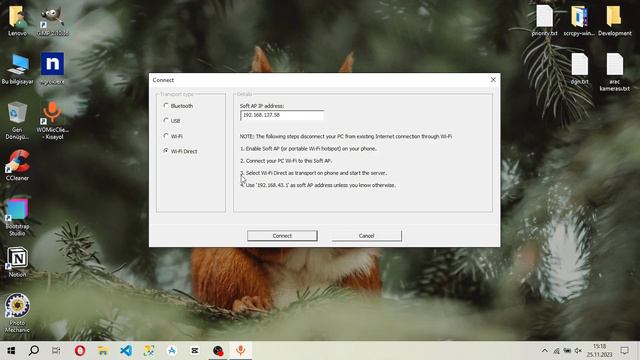This screenshot has height=360, width=640.
Task: Launch Photo Mechanic desktop icon
Action: pos(17,313)
